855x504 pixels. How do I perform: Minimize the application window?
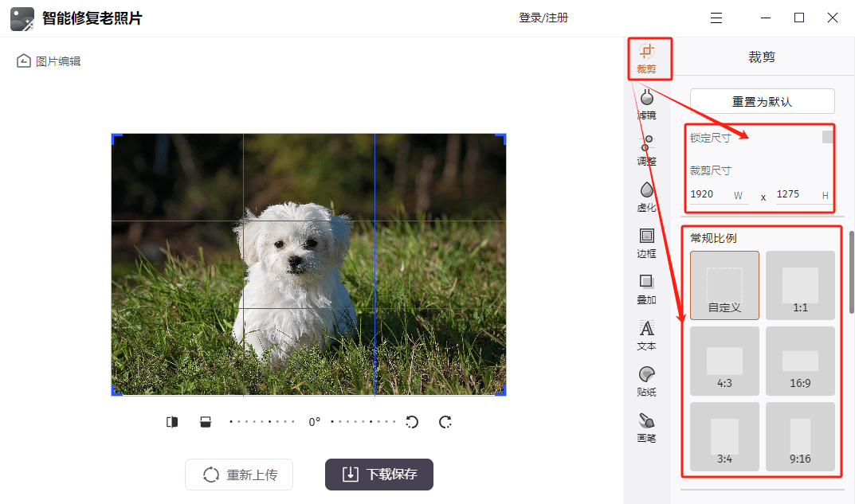click(x=766, y=18)
